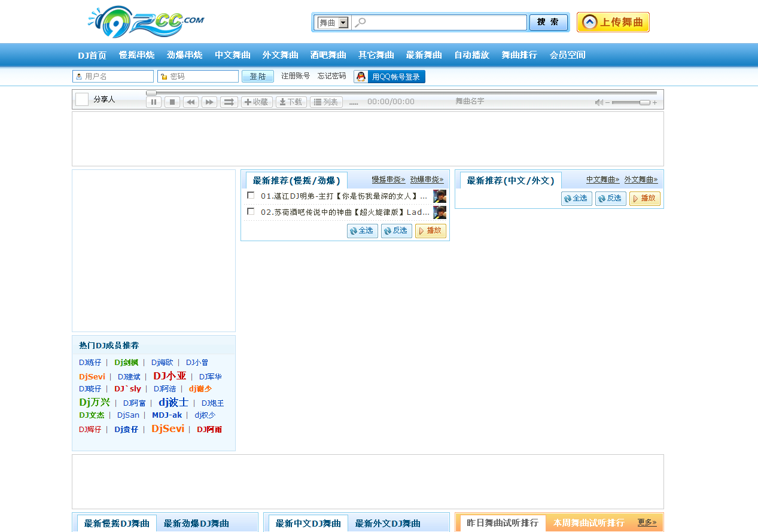Switch to the 本周舞曲试听排行 tab
Viewport: 758px width, 532px height.
click(589, 523)
